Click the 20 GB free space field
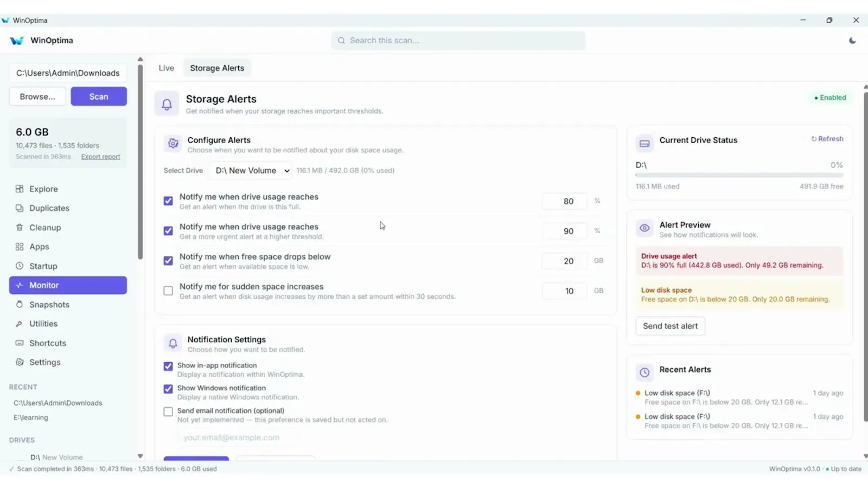The image size is (868, 488). [565, 261]
